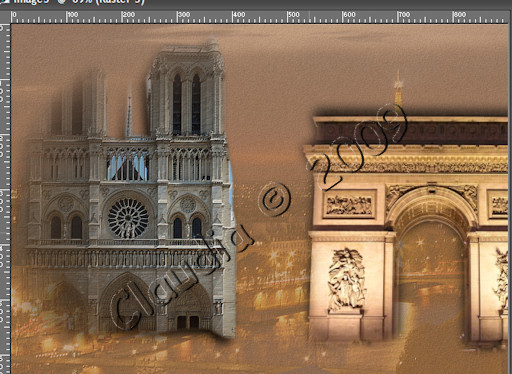Click the 700 mark on horizontal ruler
The image size is (512, 374).
coord(404,15)
